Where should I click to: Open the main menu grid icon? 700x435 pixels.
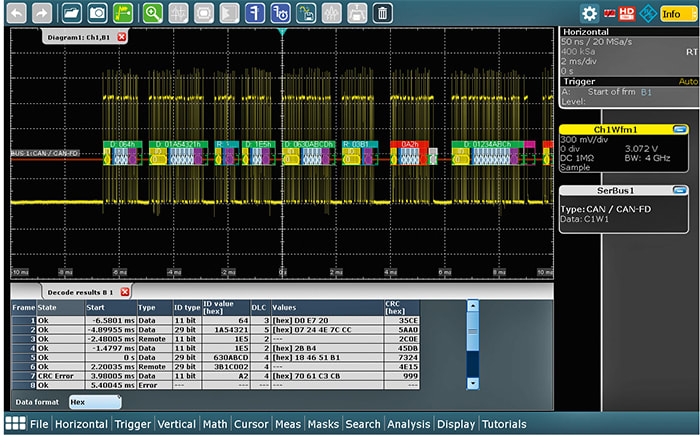coord(15,424)
